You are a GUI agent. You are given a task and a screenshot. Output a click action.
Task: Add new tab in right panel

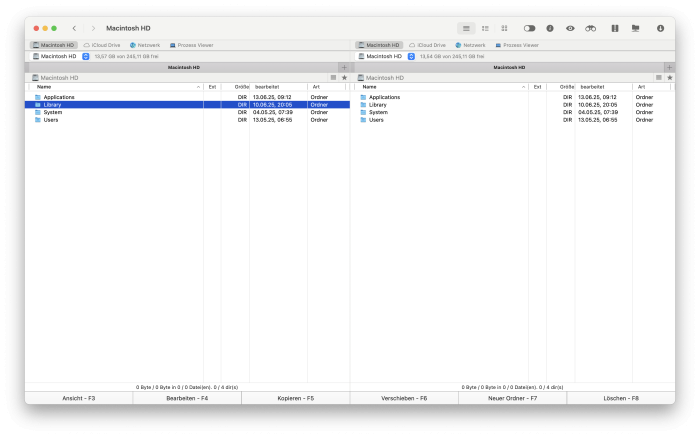pos(669,67)
